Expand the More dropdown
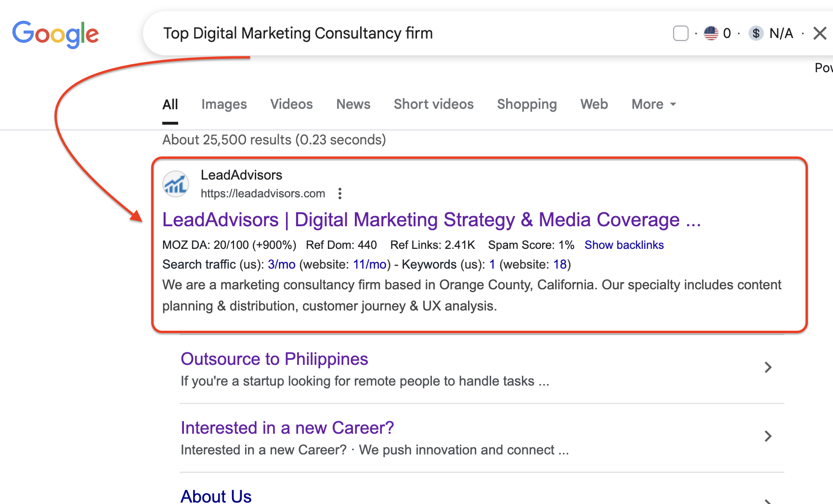 click(x=654, y=104)
